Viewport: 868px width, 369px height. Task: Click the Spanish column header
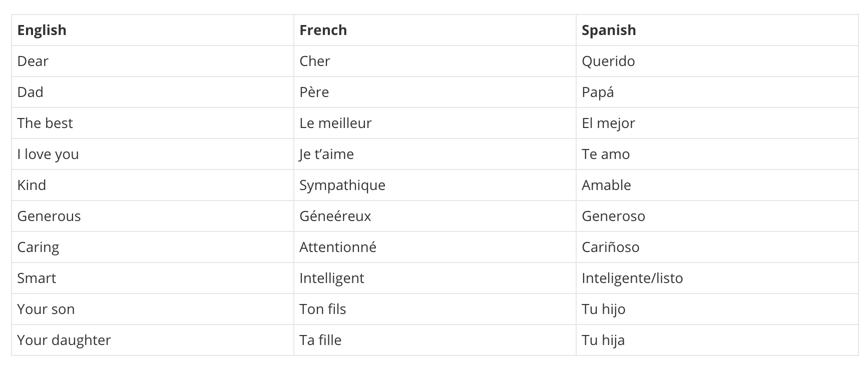click(717, 30)
